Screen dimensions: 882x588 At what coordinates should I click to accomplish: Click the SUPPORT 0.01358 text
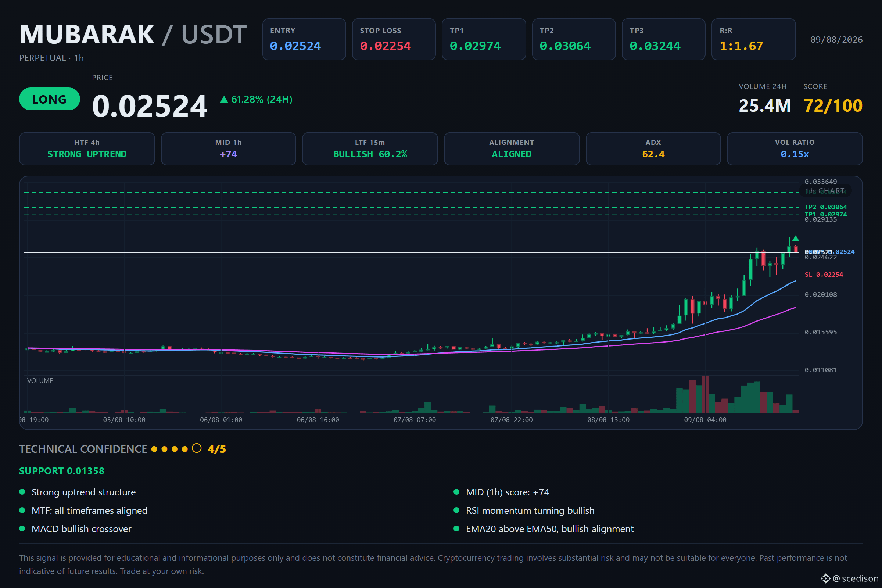[x=62, y=471]
